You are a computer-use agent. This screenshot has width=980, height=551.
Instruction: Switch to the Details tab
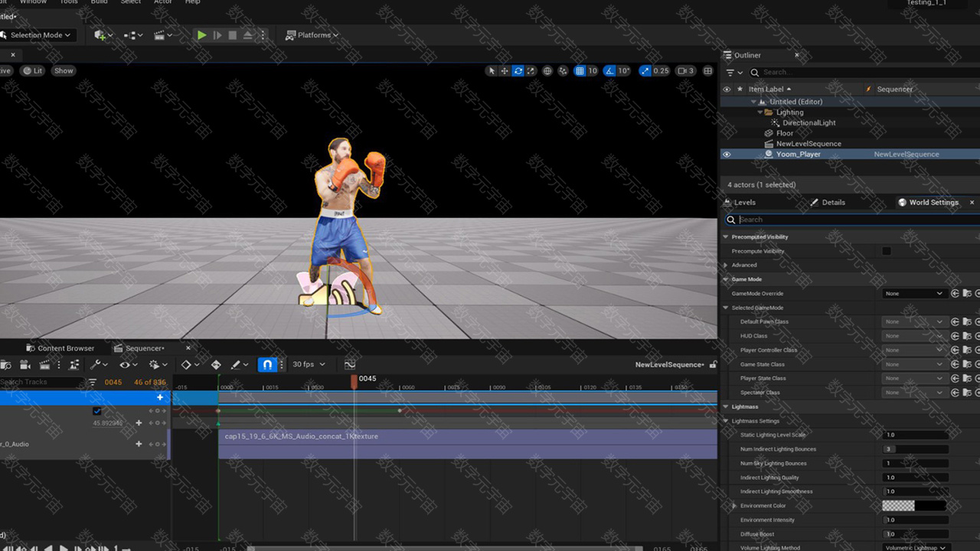tap(828, 202)
